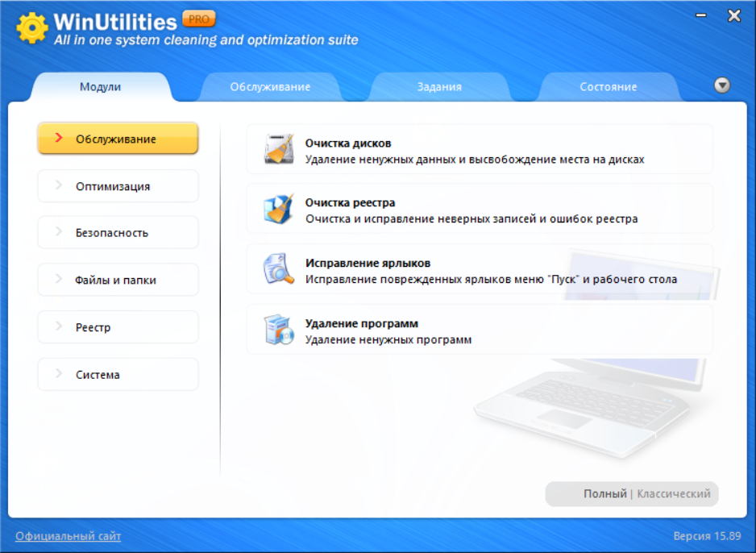
Task: Switch to the Задания tab
Action: (439, 87)
